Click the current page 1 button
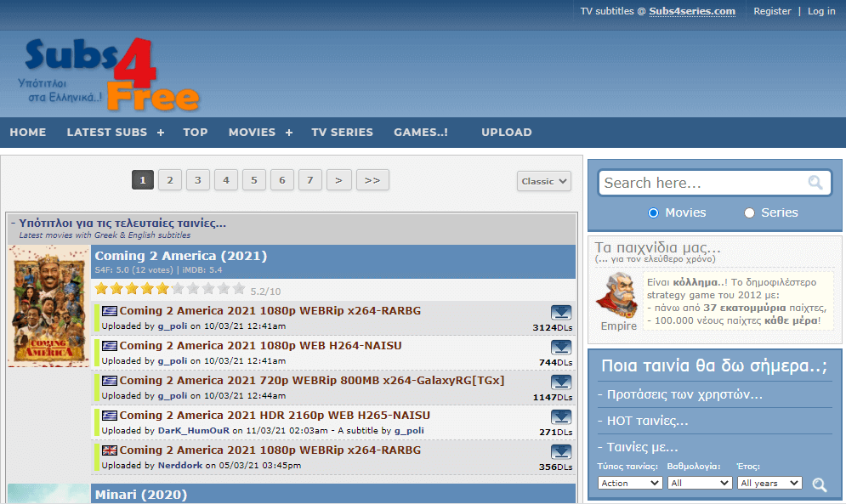 [143, 180]
